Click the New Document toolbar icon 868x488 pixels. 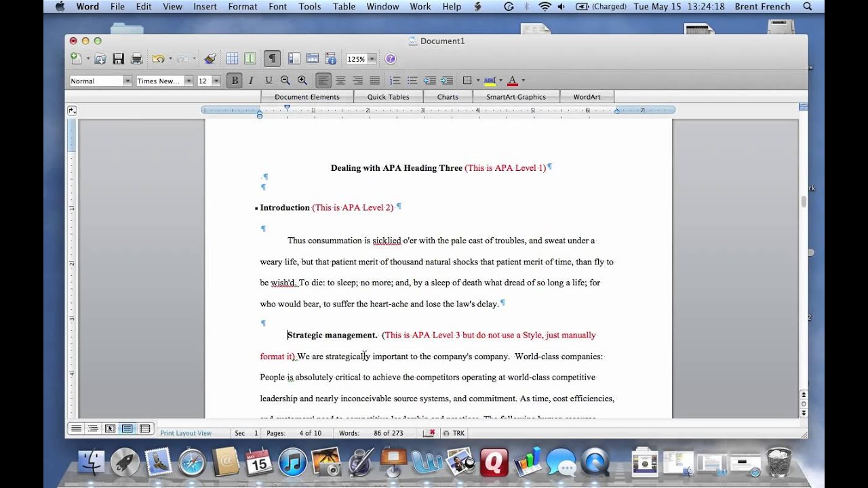coord(76,59)
